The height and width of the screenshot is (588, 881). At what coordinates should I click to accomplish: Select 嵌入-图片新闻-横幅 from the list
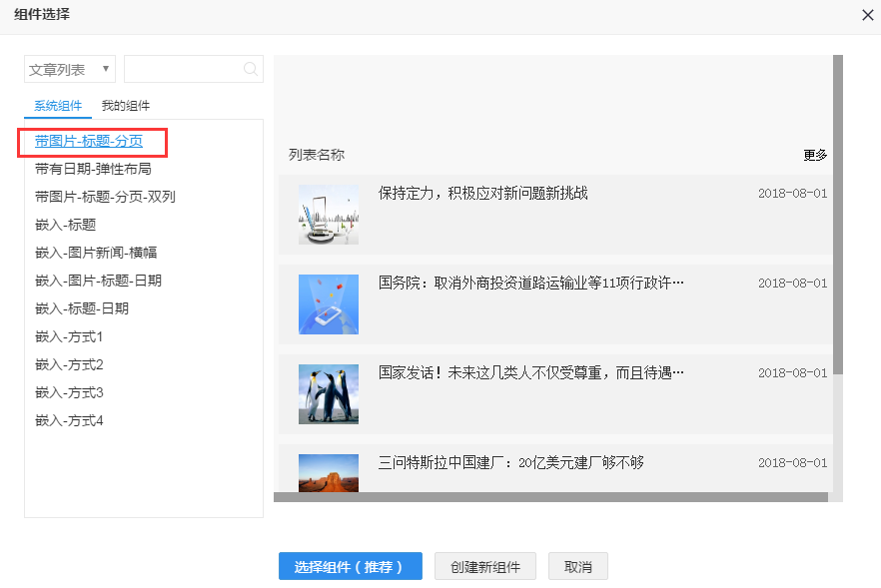tap(96, 253)
